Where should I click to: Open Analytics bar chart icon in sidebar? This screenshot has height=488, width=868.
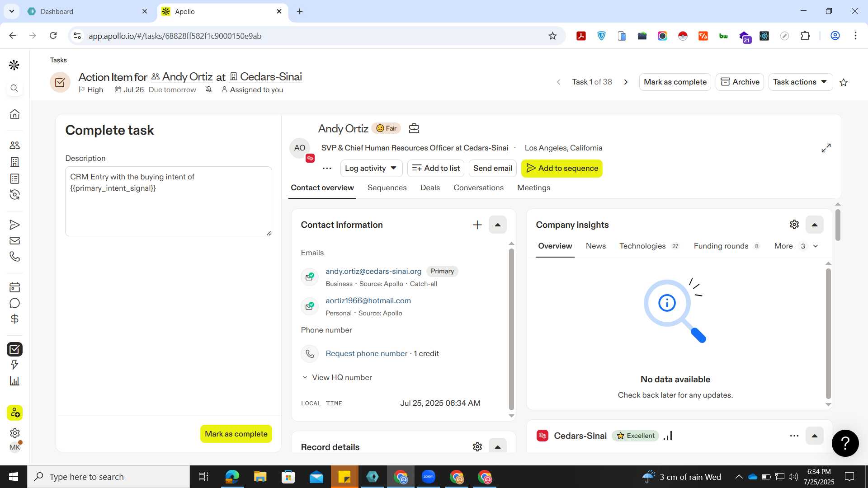[x=14, y=381]
